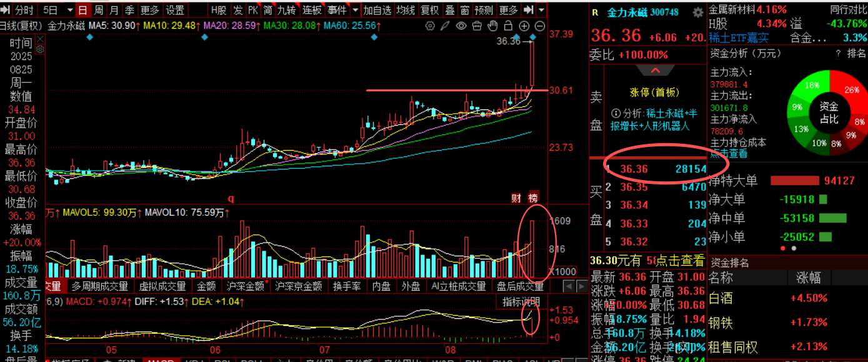This screenshot has width=868, height=362.
Task: Click the 财 marker on the chart
Action: [x=516, y=198]
